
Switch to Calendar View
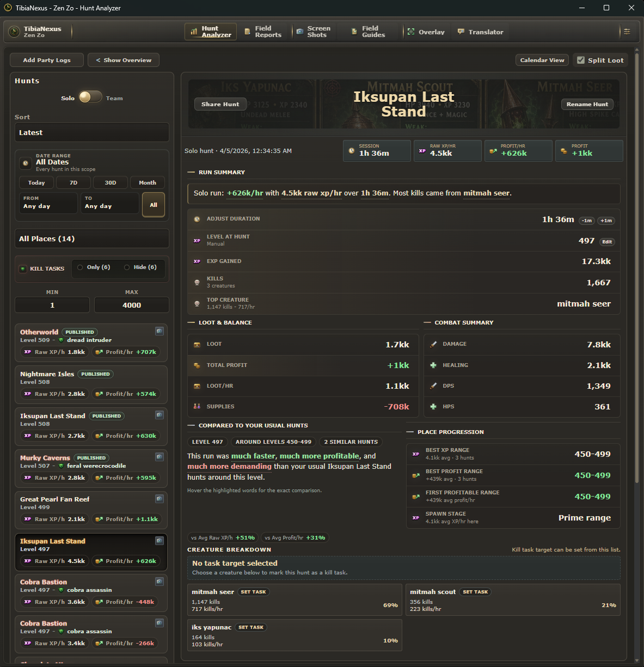pos(542,60)
